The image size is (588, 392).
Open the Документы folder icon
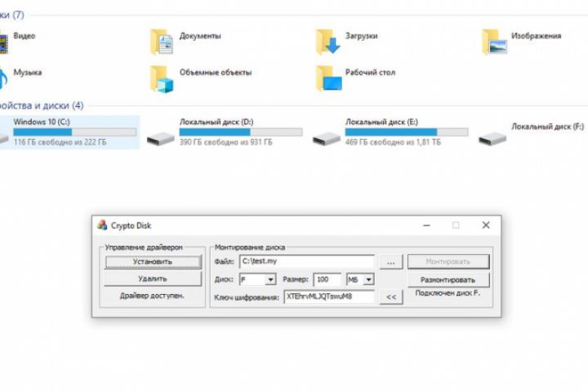point(162,42)
